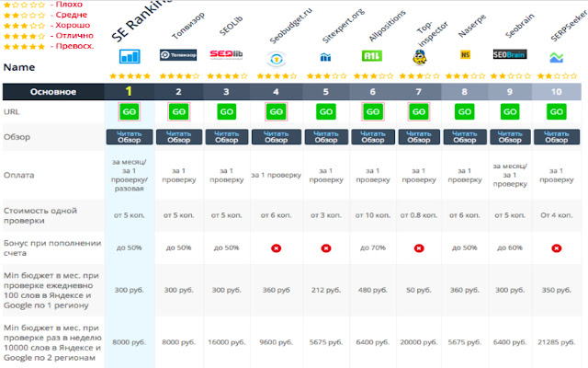Click the Allpositions A1L logo

tap(371, 56)
